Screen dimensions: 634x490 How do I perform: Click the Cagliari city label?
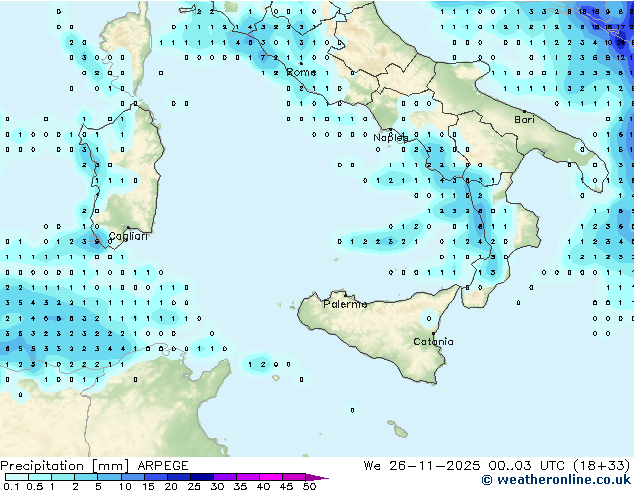click(128, 236)
